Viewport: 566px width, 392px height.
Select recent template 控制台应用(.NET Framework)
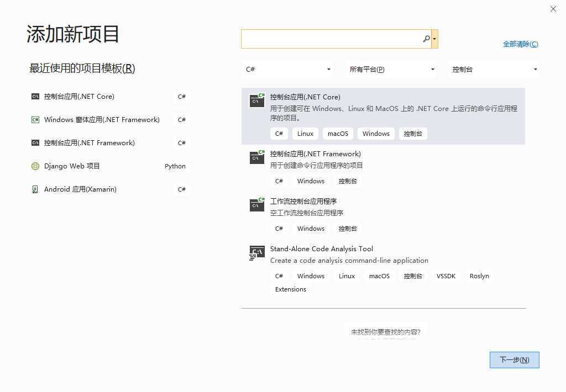click(x=110, y=143)
